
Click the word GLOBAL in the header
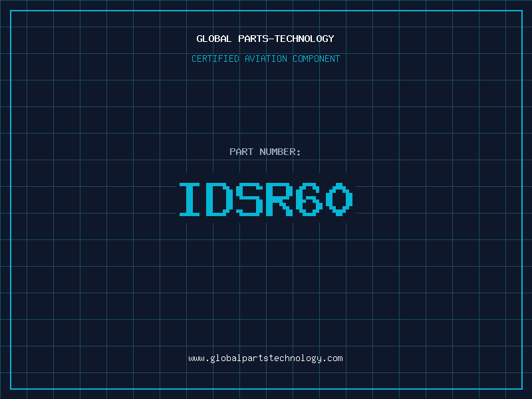(214, 39)
